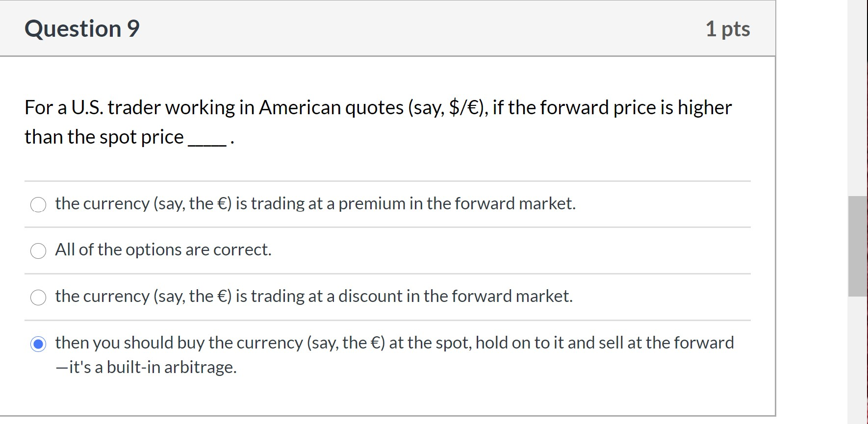Choose 'All of the options are correct.'
Image resolution: width=868 pixels, height=424 pixels.
coord(38,251)
